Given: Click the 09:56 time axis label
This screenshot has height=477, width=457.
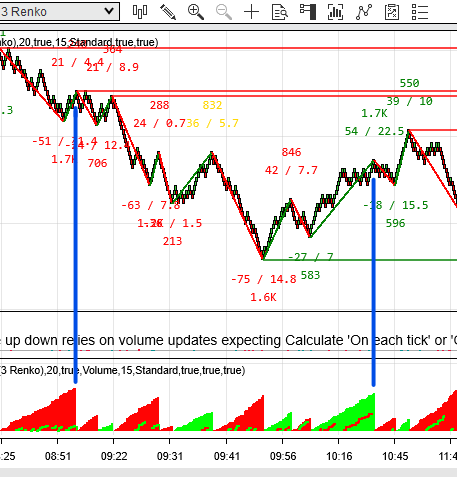Looking at the screenshot, I should coord(283,456).
